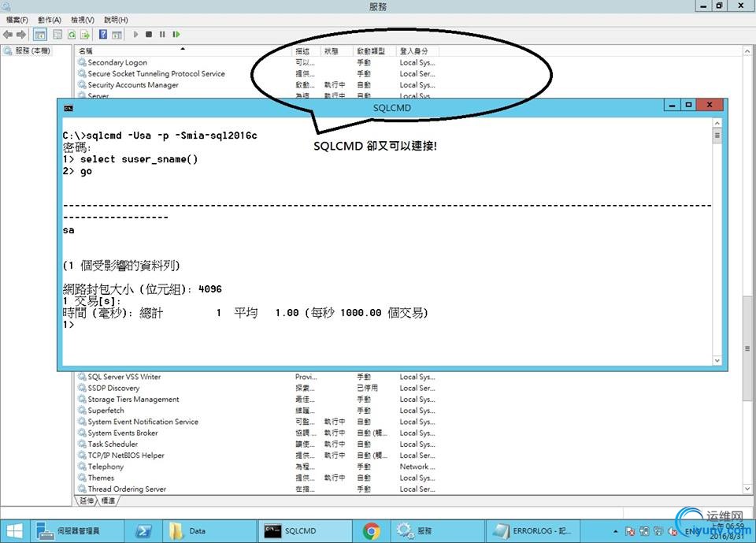The image size is (756, 543).
Task: Select the Storage Tiers Management service
Action: 133,399
